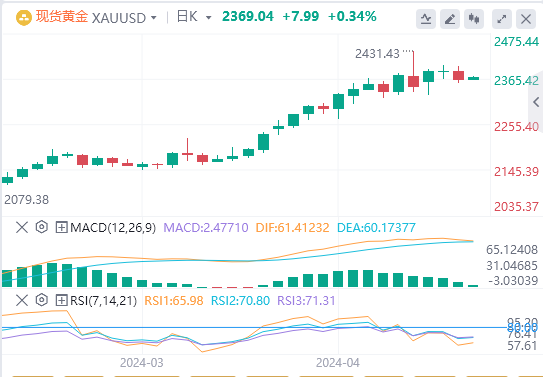
Task: Expand chart to fullscreen
Action: pos(502,19)
